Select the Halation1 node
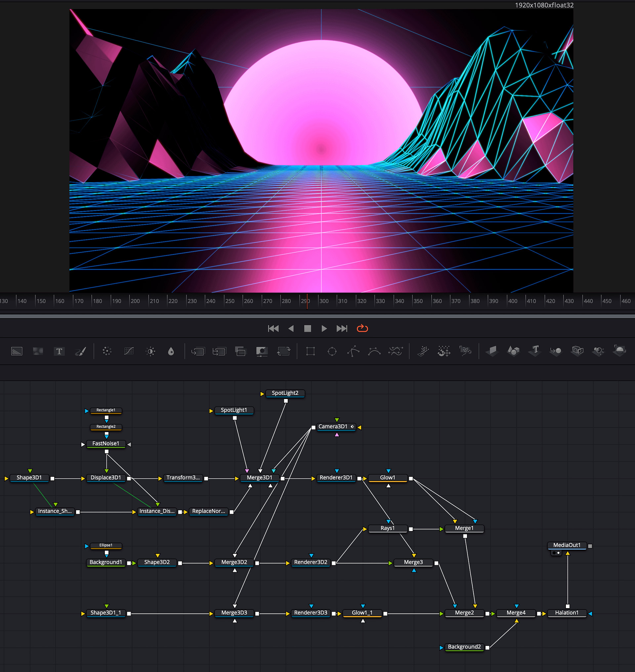 pyautogui.click(x=566, y=613)
